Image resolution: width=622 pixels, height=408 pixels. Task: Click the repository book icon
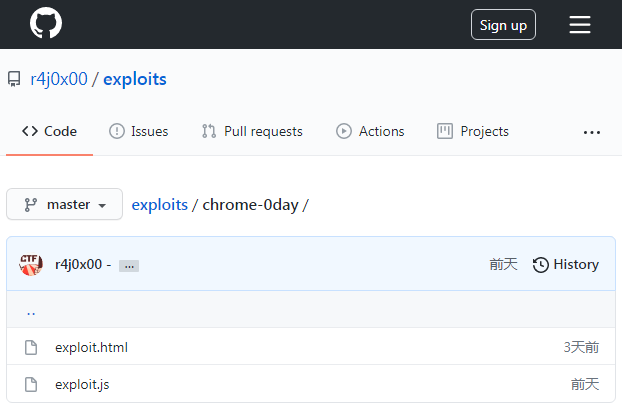point(14,79)
